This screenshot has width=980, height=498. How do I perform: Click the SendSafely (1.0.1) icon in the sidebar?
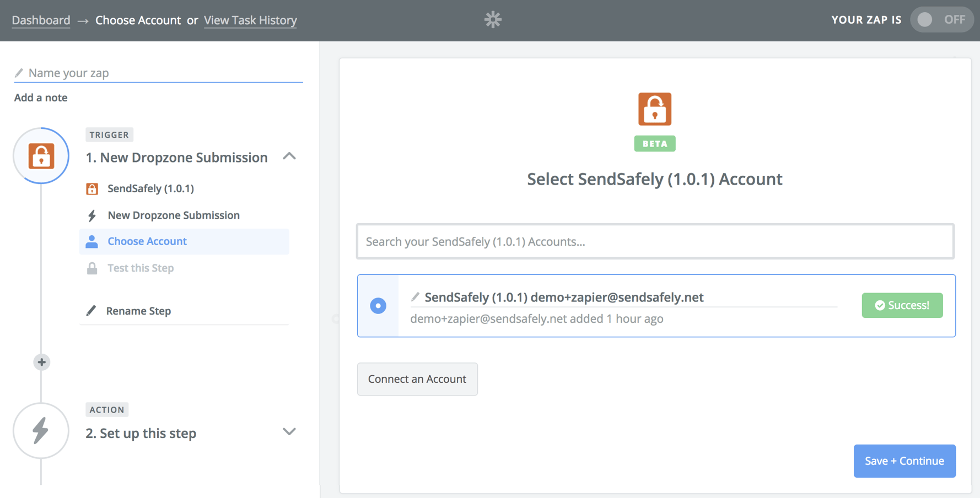(x=92, y=188)
